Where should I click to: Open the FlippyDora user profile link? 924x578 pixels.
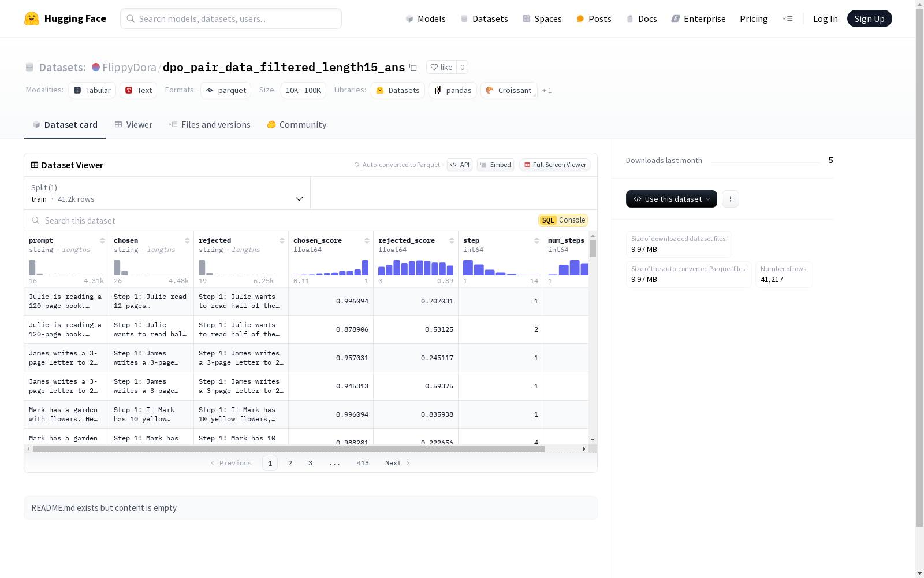coord(129,67)
